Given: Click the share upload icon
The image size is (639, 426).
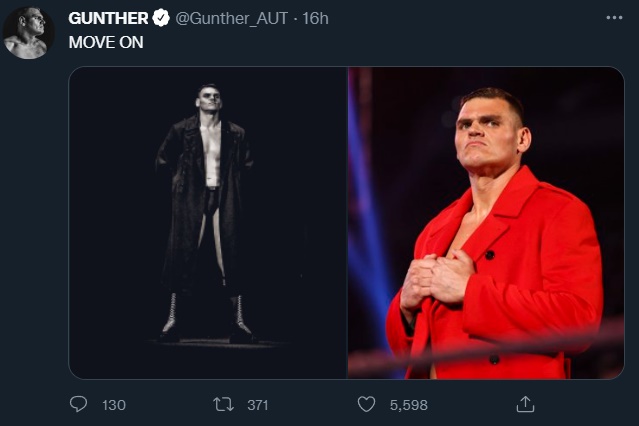Looking at the screenshot, I should [524, 404].
